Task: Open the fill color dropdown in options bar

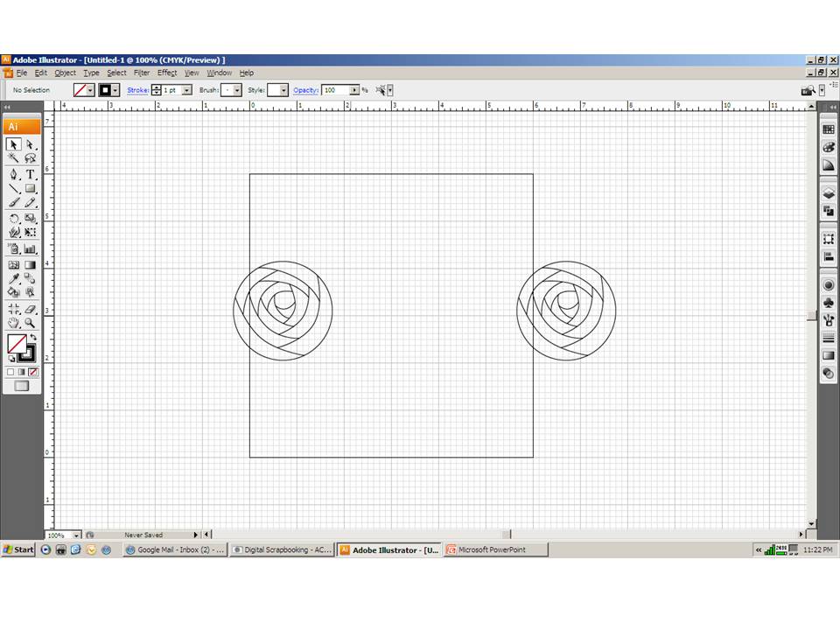Action: pyautogui.click(x=91, y=90)
